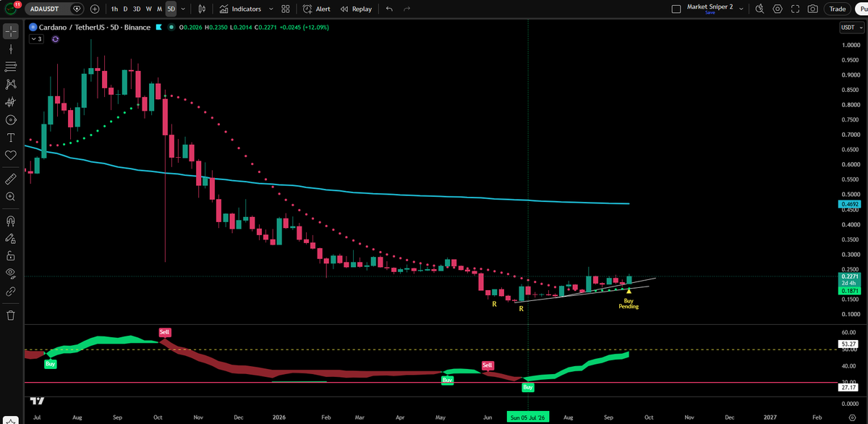Click the current price label 0.2271
The image size is (868, 424).
pyautogui.click(x=848, y=276)
